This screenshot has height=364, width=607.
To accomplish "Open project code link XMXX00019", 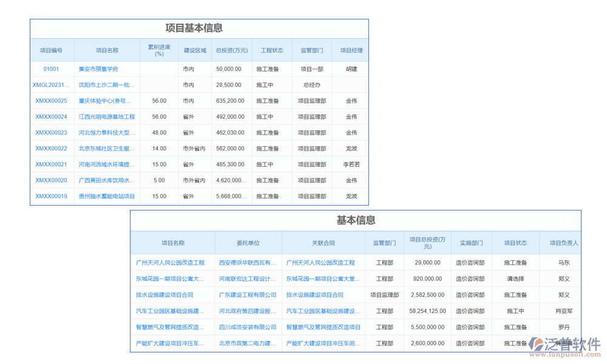I will [x=52, y=195].
